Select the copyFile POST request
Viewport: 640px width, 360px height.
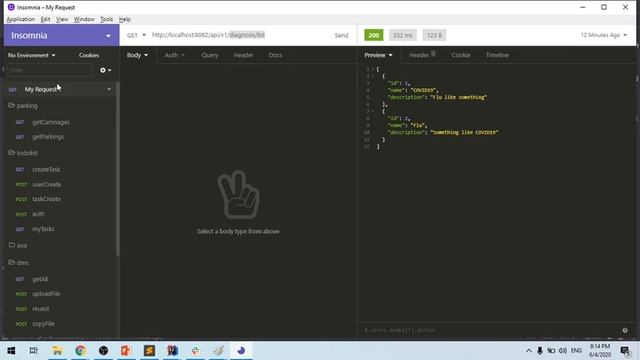coord(43,324)
